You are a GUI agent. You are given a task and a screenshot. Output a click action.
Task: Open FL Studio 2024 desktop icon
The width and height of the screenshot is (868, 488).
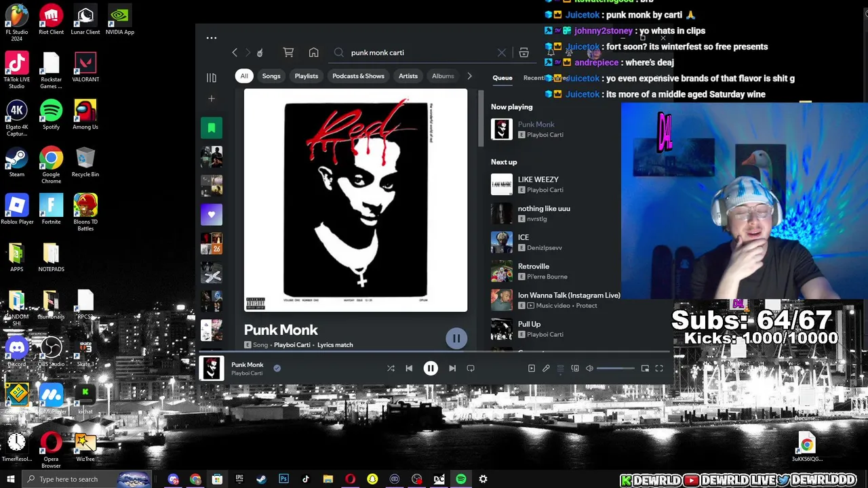coord(17,22)
